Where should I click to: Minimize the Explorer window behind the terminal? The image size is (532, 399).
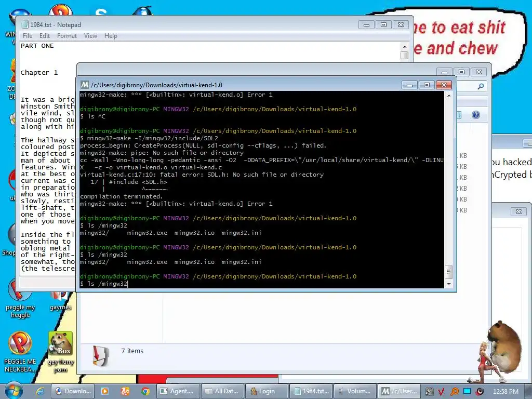[x=445, y=72]
